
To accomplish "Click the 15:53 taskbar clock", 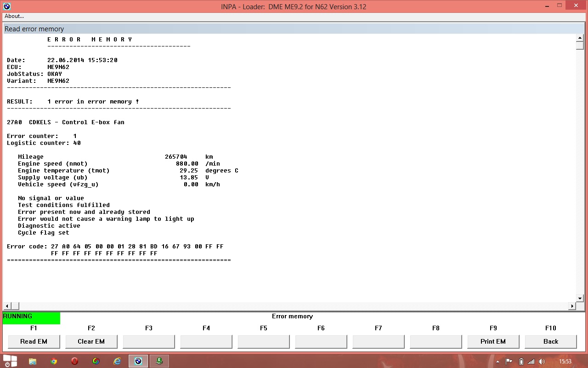I will coord(565,362).
